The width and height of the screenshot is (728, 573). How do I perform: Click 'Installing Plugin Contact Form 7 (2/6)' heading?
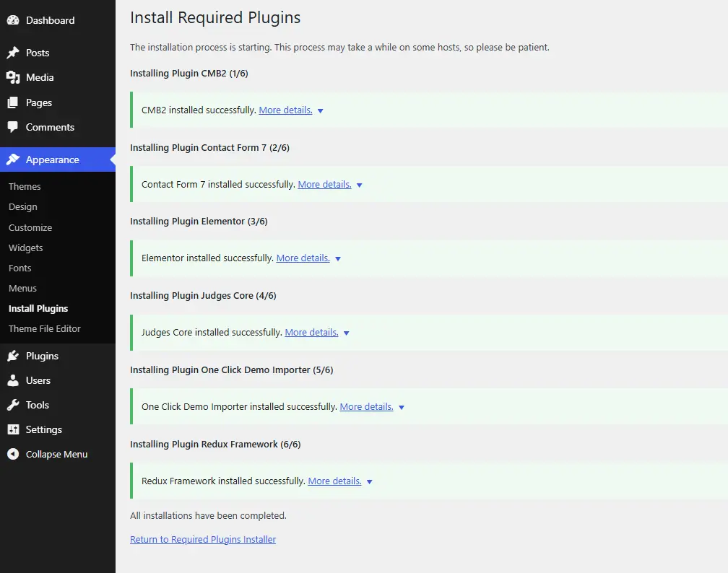pyautogui.click(x=210, y=147)
